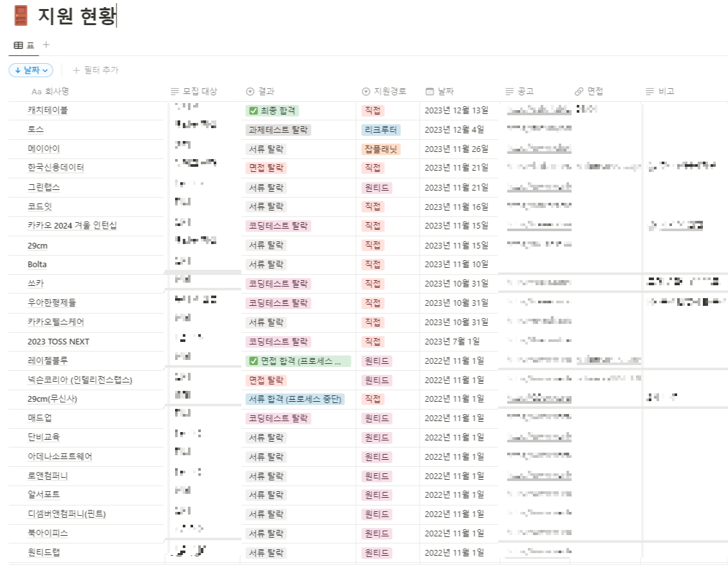The height and width of the screenshot is (566, 728).
Task: Open the 메이아이 row
Action: (x=44, y=149)
